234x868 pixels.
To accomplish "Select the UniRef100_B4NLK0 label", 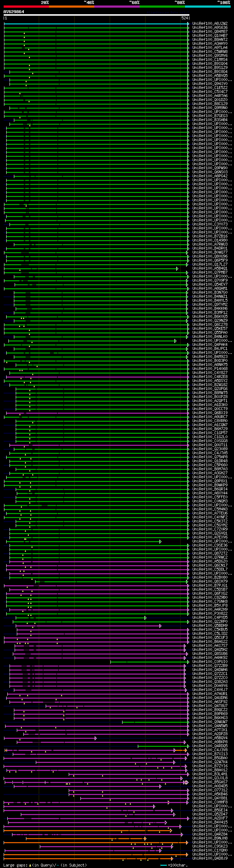I will (210, 337).
